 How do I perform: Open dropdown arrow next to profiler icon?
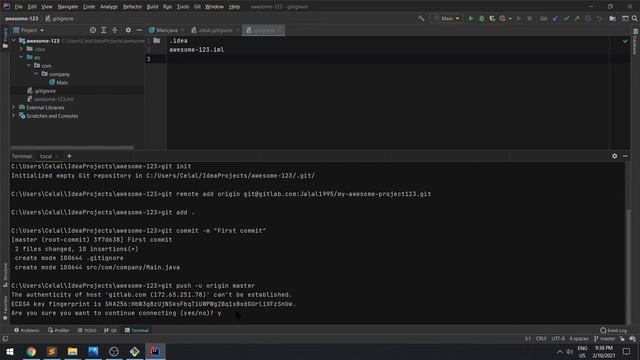pyautogui.click(x=510, y=19)
